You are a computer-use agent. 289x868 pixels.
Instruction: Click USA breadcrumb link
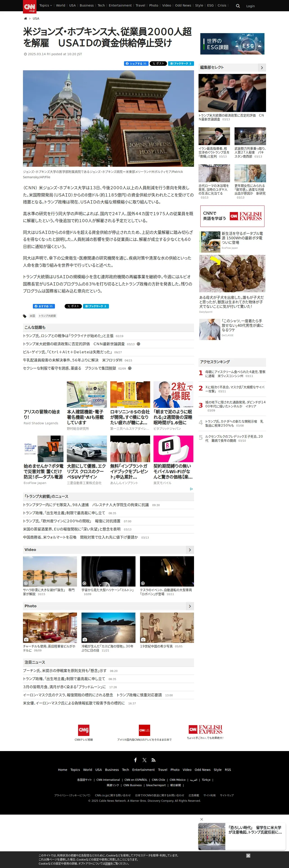[36, 18]
